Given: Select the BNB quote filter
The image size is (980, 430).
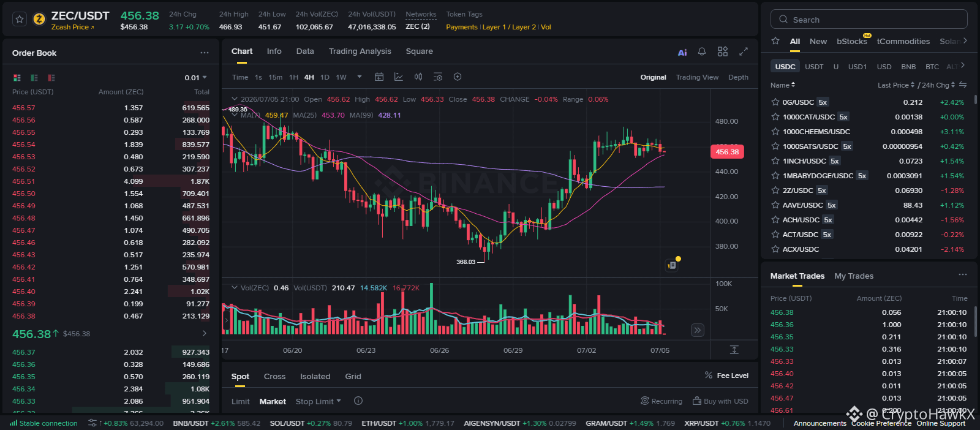Looking at the screenshot, I should [908, 67].
